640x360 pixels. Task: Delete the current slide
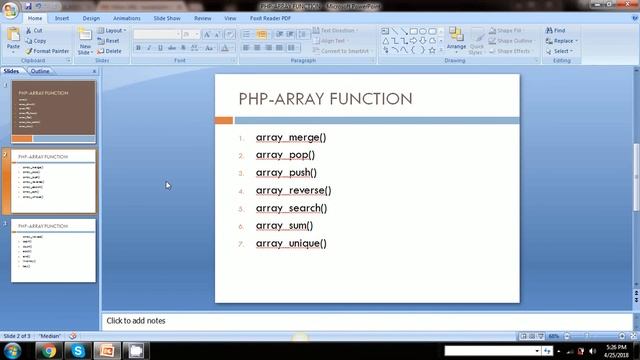[x=109, y=51]
